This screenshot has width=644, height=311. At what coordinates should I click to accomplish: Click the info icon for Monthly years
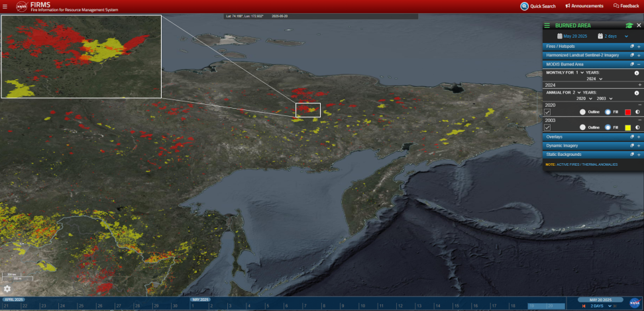coord(637,73)
